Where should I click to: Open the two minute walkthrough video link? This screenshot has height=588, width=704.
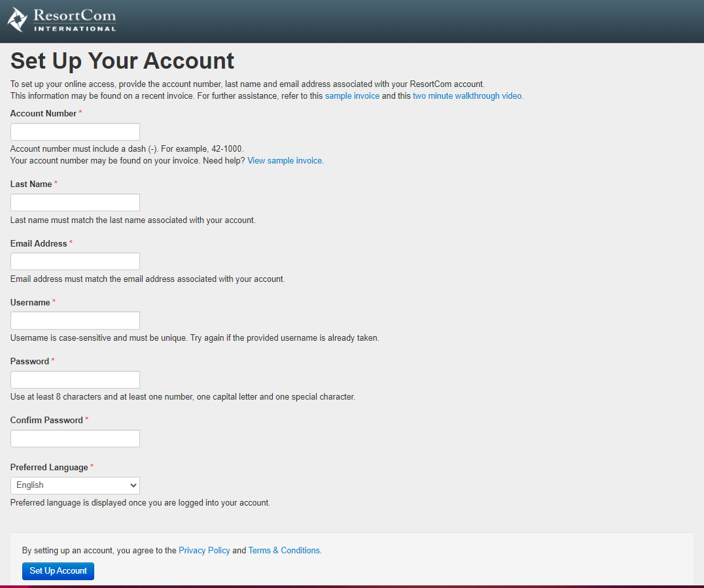[x=467, y=96]
